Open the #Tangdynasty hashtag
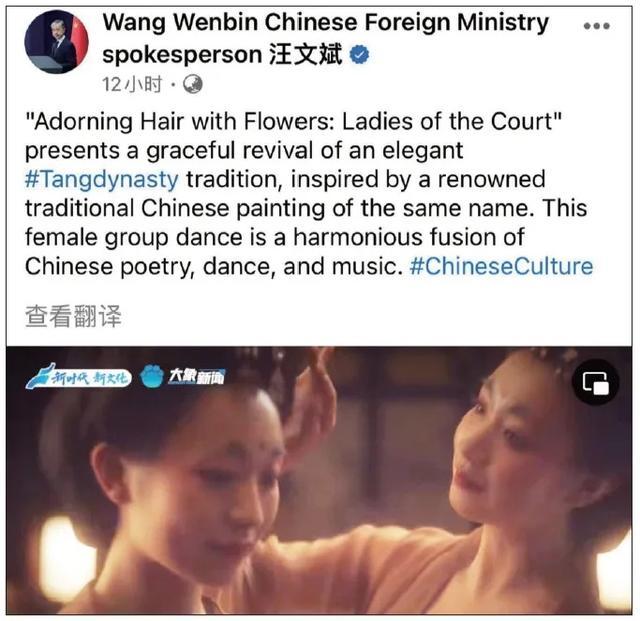The width and height of the screenshot is (640, 621). [102, 180]
